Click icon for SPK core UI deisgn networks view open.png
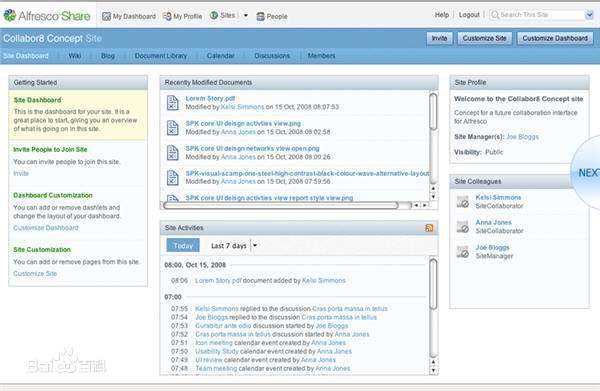The height and width of the screenshot is (391, 600). (173, 153)
